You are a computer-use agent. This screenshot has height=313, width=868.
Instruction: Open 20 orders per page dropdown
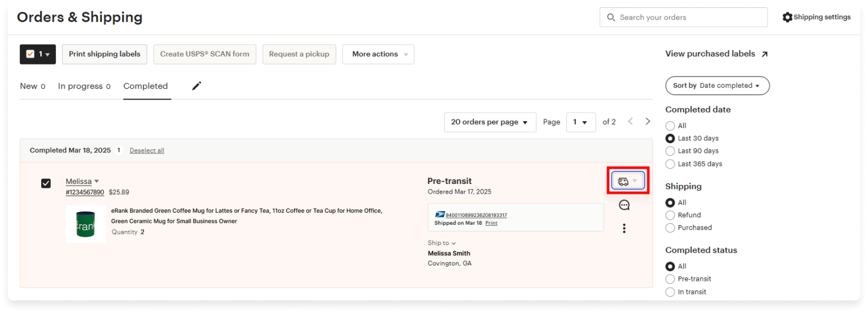pos(490,122)
